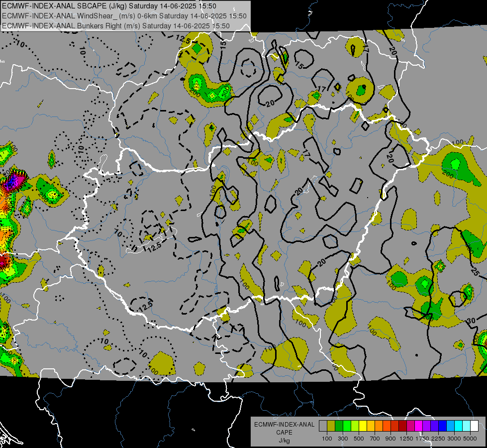Select the pale cyan legend swatch
Screen dimensions: 487x448
click(467, 426)
